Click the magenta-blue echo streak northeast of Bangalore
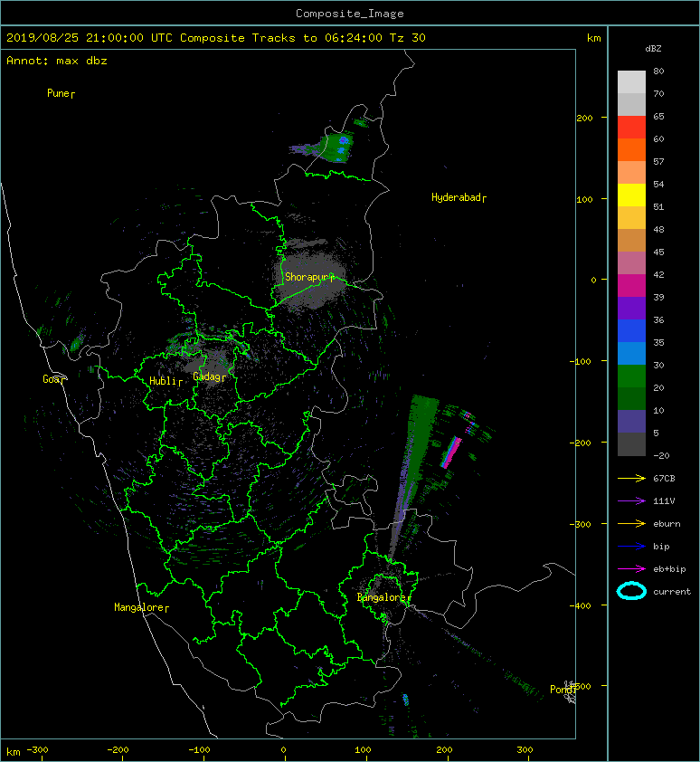Viewport: 700px width, 762px height. pyautogui.click(x=452, y=452)
